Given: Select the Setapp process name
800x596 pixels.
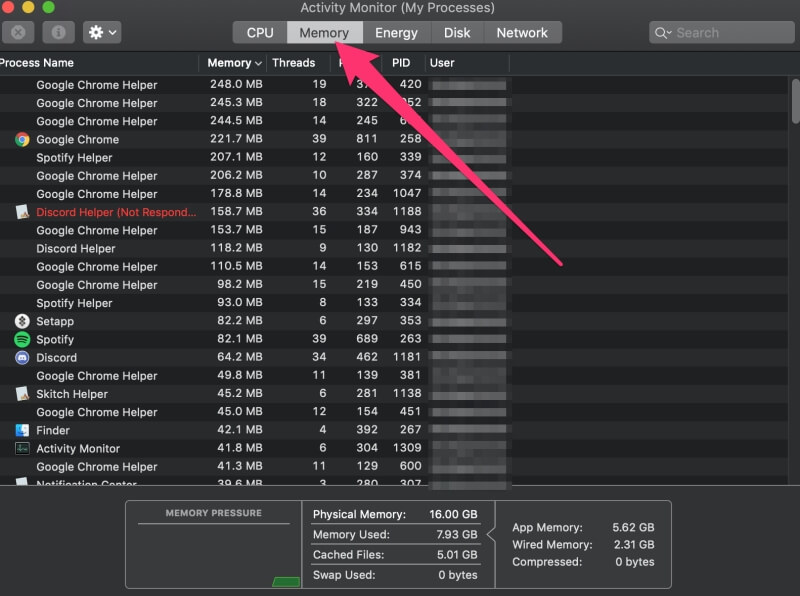Looking at the screenshot, I should coord(55,321).
